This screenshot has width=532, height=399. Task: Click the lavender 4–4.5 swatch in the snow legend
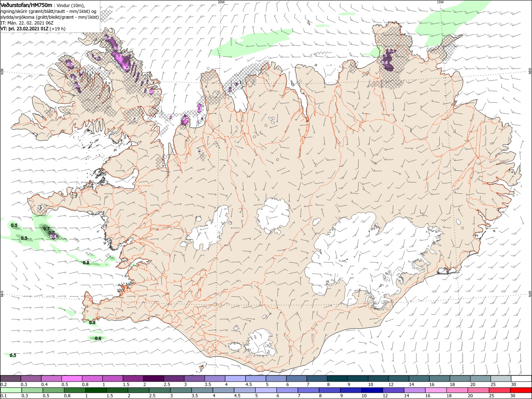click(235, 379)
